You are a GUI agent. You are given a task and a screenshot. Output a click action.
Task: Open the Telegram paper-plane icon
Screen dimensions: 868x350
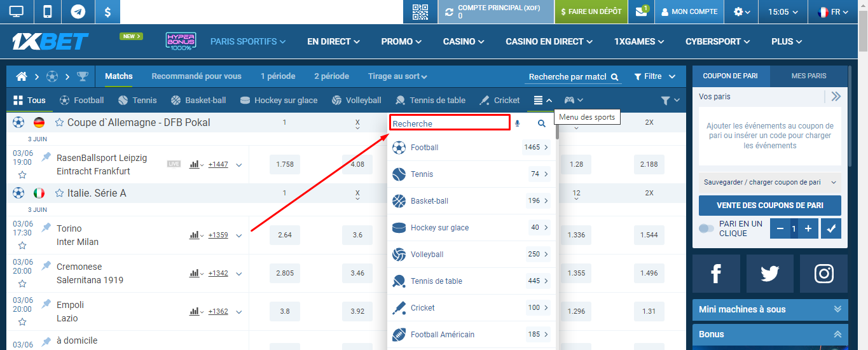(78, 11)
